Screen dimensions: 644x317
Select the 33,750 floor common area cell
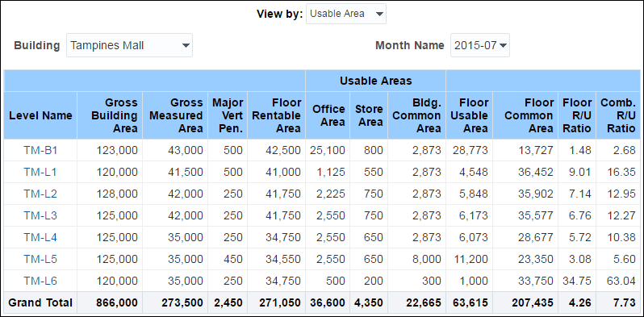click(x=525, y=281)
